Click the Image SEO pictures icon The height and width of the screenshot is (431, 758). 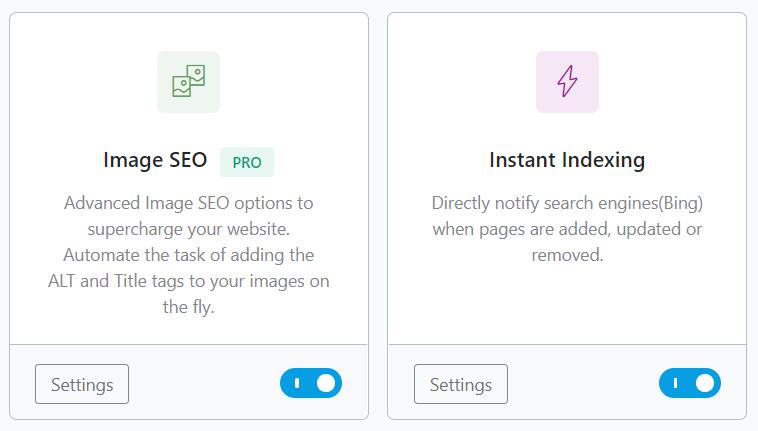click(188, 82)
